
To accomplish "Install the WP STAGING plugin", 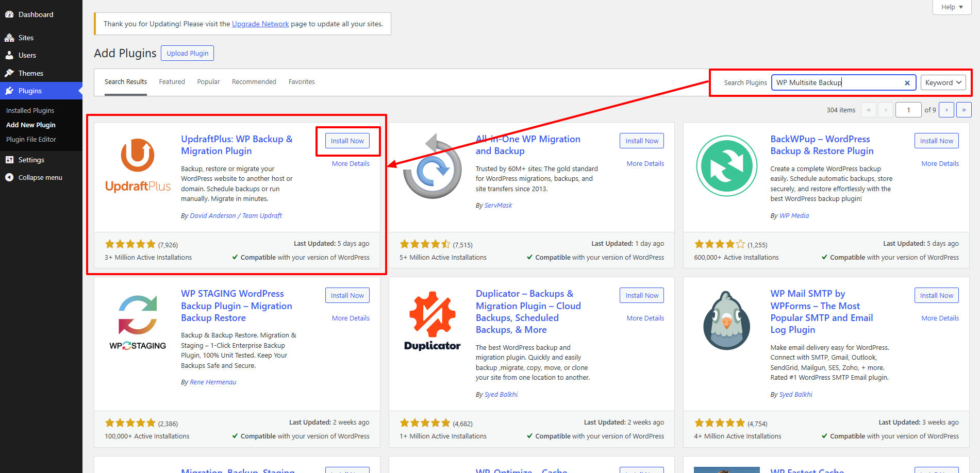I will point(347,295).
